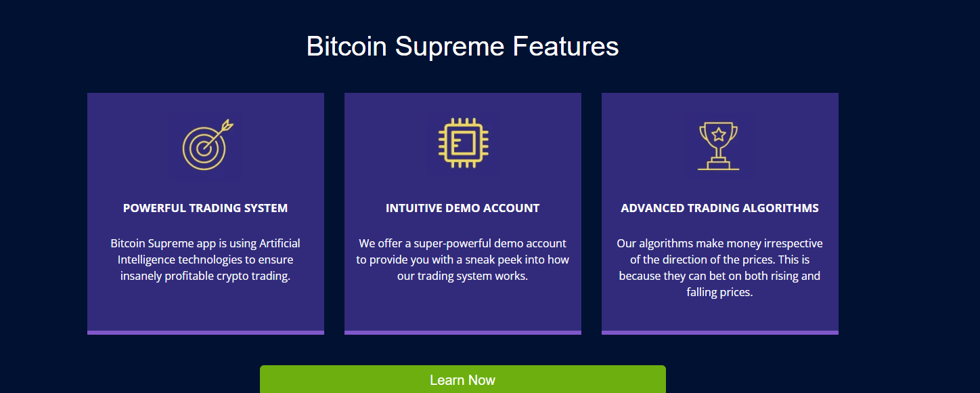Image resolution: width=980 pixels, height=393 pixels.
Task: Click the target and arrow icon
Action: coord(205,145)
